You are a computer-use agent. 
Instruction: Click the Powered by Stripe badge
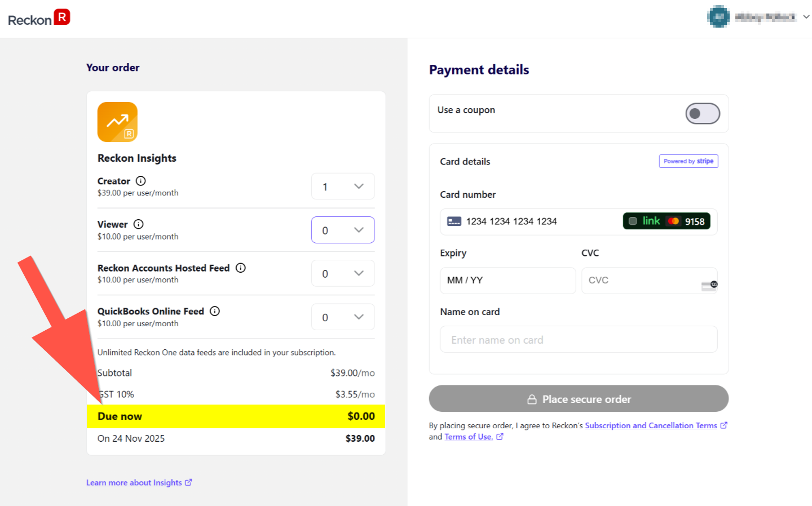coord(689,161)
